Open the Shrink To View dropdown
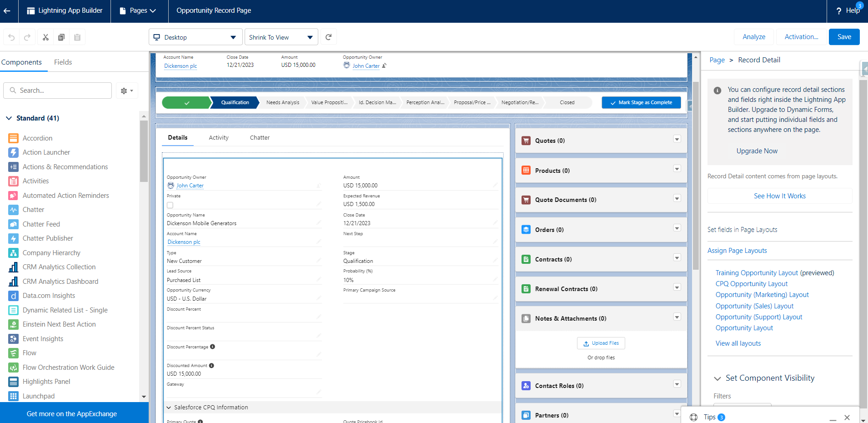868x423 pixels. [281, 37]
